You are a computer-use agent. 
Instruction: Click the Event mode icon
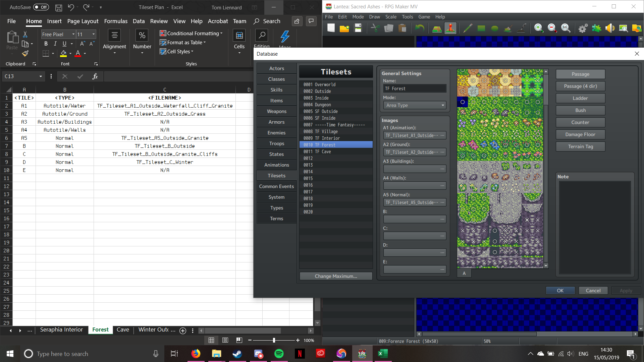pyautogui.click(x=450, y=28)
